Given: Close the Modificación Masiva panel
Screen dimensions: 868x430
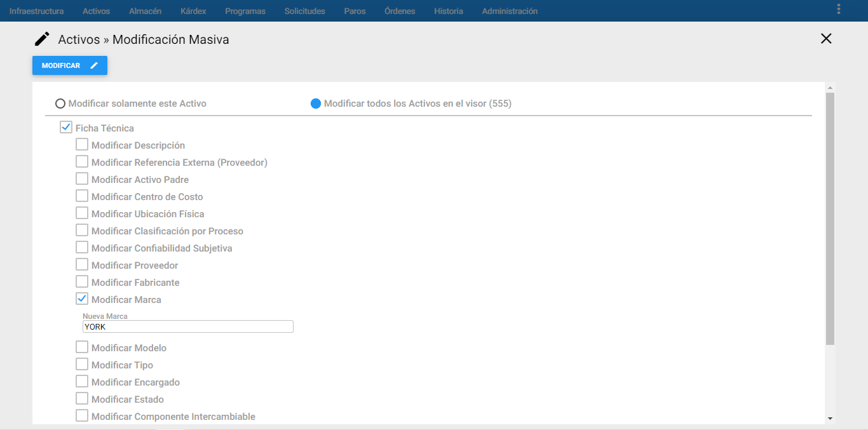Looking at the screenshot, I should pyautogui.click(x=826, y=39).
